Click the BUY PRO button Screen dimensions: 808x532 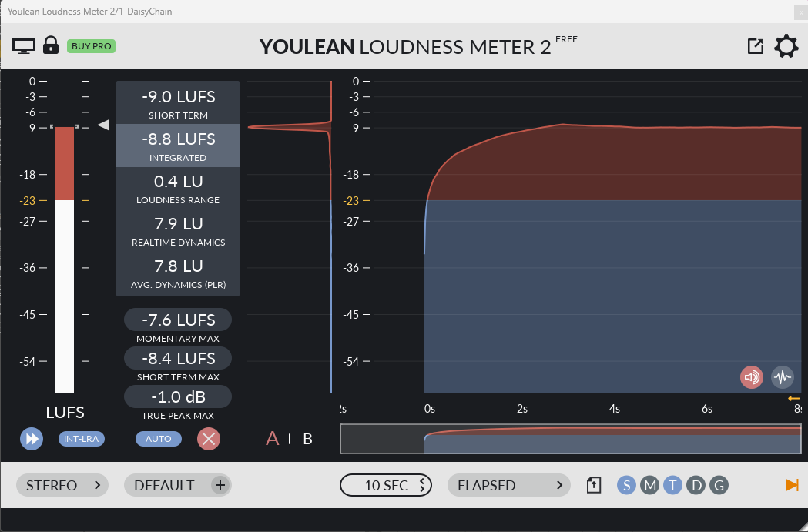coord(91,46)
